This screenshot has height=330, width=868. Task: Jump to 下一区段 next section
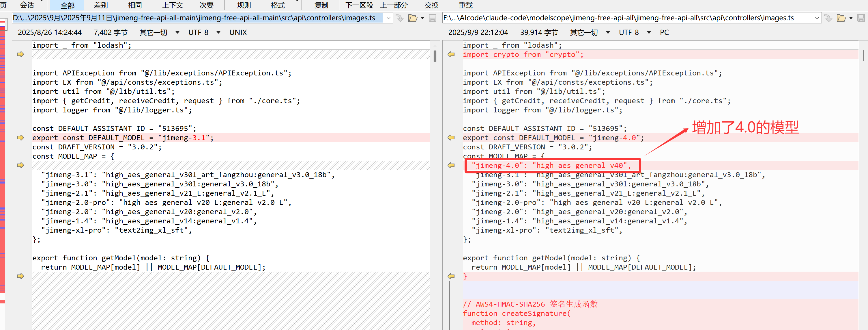tap(359, 5)
